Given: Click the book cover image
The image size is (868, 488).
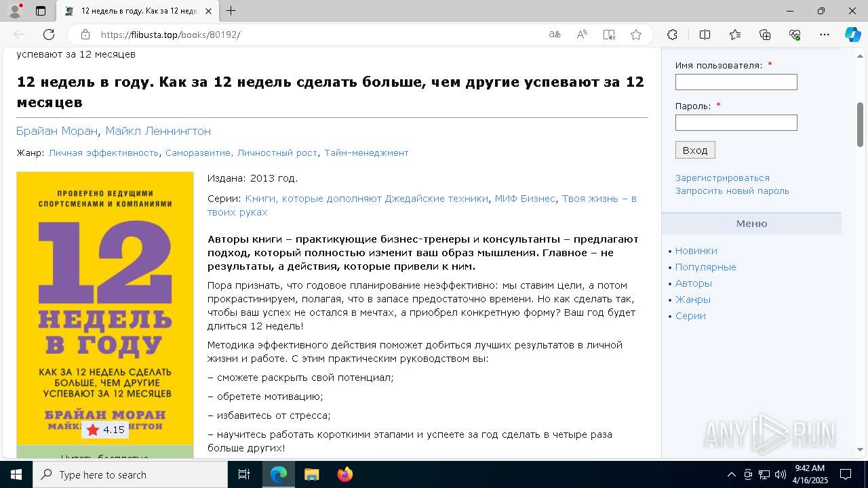Looking at the screenshot, I should (105, 308).
